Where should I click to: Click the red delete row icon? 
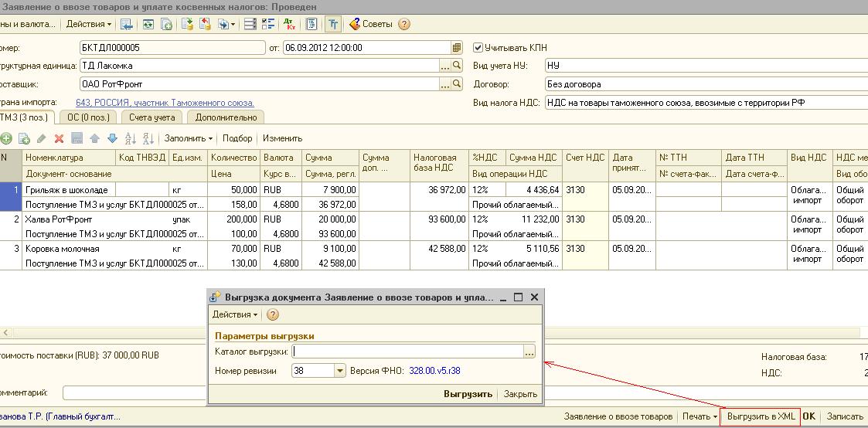pyautogui.click(x=59, y=138)
